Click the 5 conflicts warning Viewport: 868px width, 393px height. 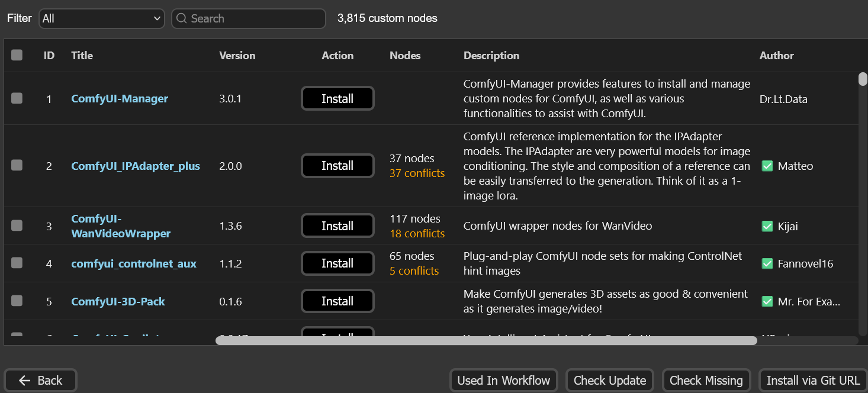pos(414,271)
